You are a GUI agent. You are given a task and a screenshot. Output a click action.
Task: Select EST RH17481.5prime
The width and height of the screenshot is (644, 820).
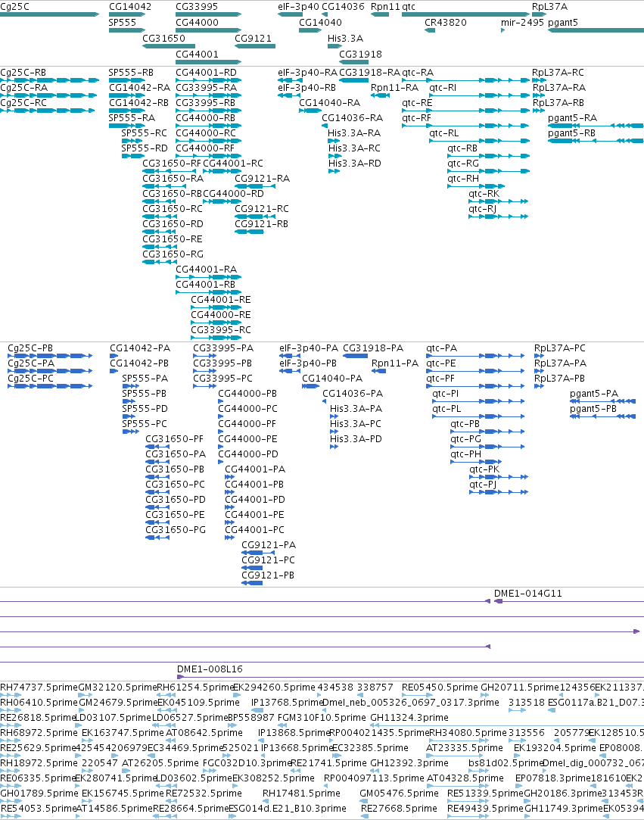(301, 793)
